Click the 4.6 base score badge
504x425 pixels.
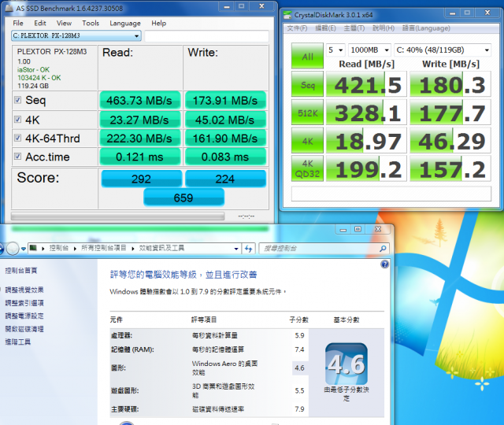pyautogui.click(x=346, y=364)
